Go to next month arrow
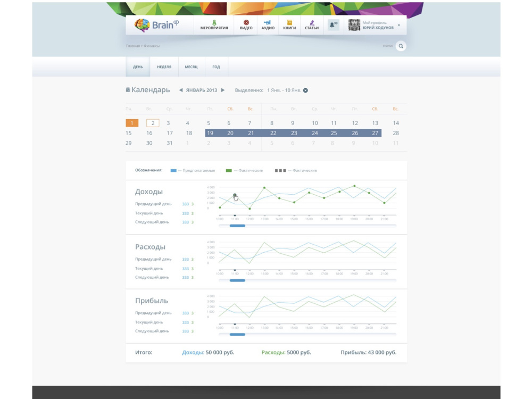 223,90
